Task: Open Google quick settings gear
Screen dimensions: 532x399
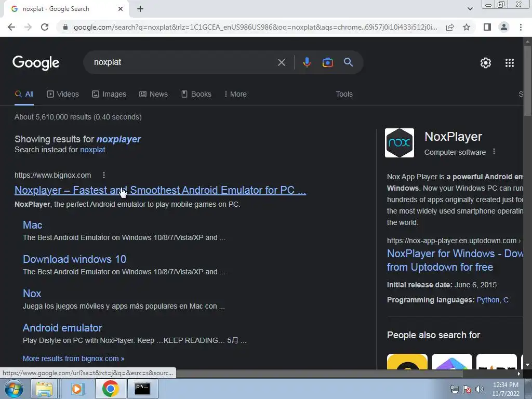Action: coord(486,63)
